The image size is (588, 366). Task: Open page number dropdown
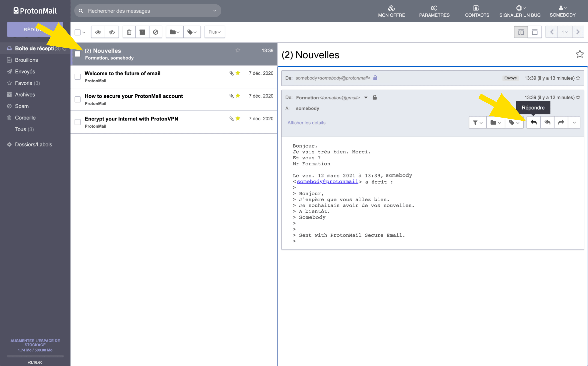pyautogui.click(x=565, y=32)
